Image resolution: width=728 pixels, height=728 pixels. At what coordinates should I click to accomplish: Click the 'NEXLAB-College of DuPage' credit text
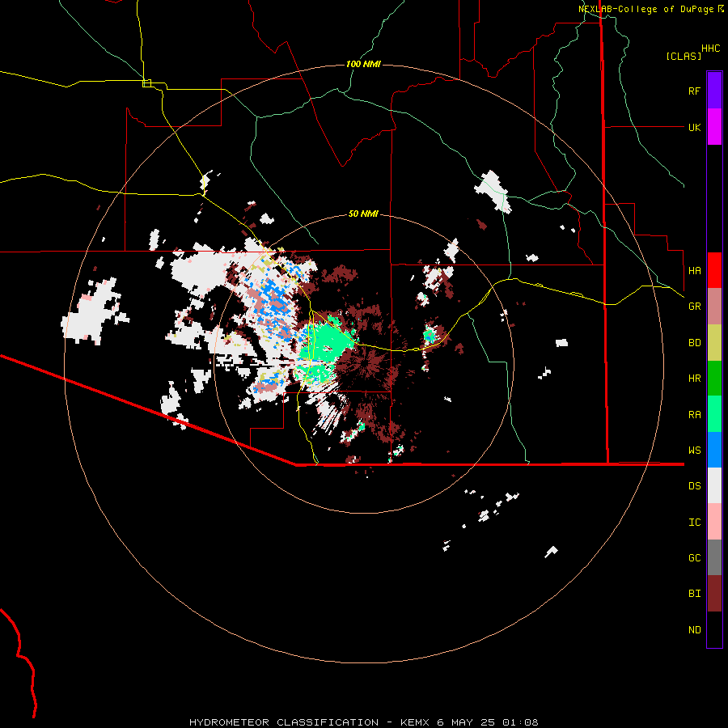(x=646, y=9)
